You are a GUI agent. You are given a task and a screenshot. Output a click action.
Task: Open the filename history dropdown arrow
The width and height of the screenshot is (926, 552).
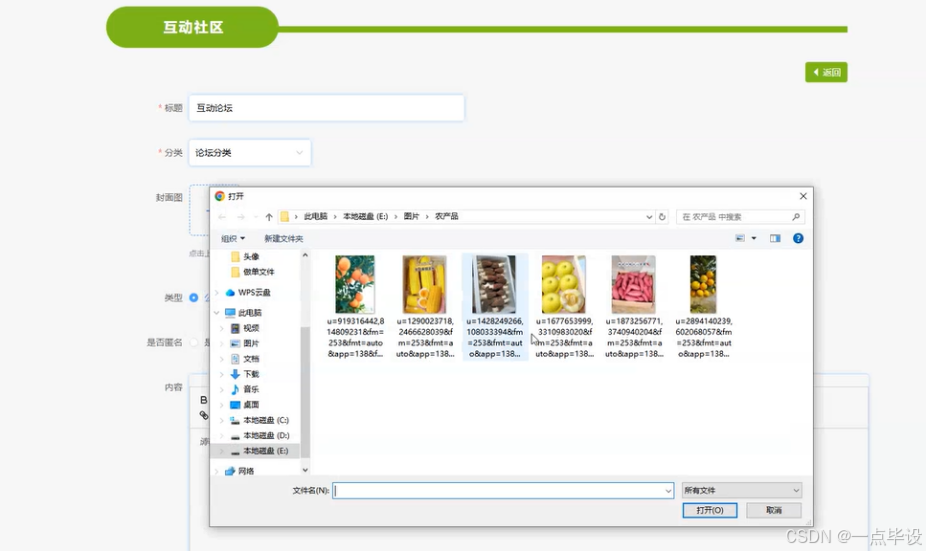[668, 491]
